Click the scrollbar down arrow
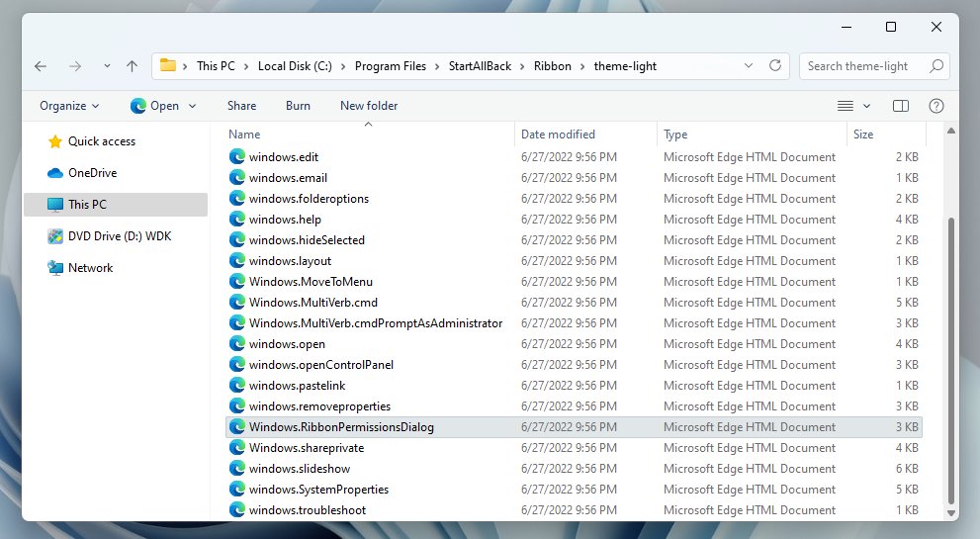The height and width of the screenshot is (539, 980). pyautogui.click(x=950, y=512)
